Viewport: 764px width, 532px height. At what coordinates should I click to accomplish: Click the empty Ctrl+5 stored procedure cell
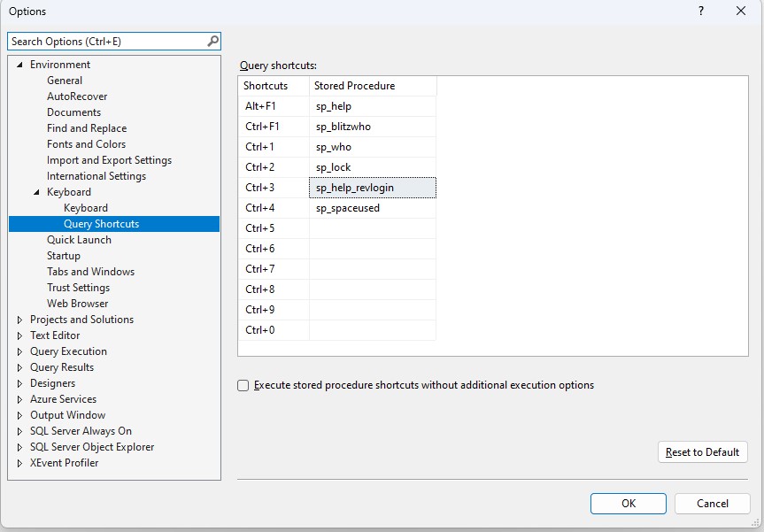coord(372,228)
